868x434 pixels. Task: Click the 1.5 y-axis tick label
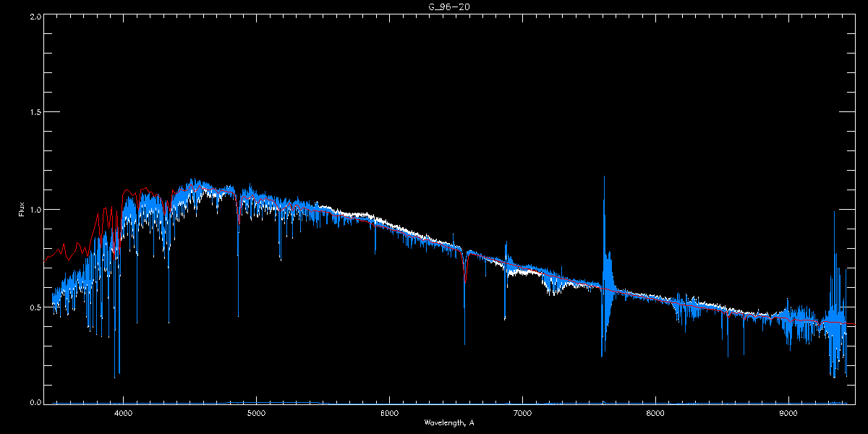35,112
